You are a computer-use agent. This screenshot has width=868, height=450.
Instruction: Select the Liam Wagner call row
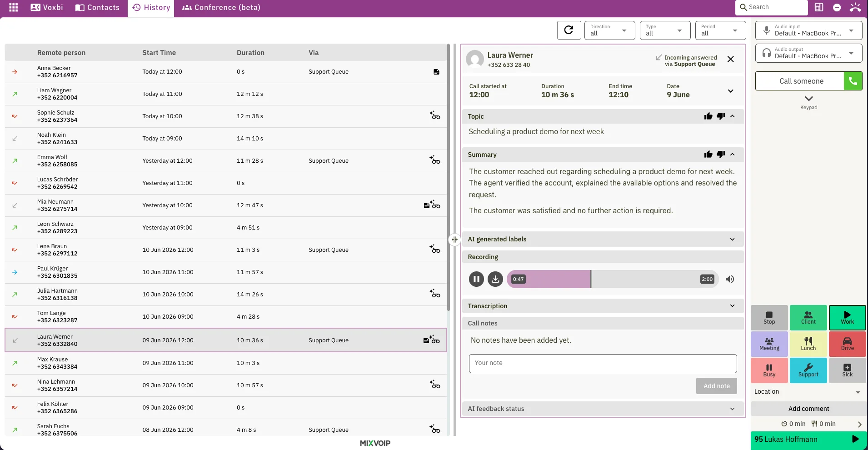pos(226,94)
